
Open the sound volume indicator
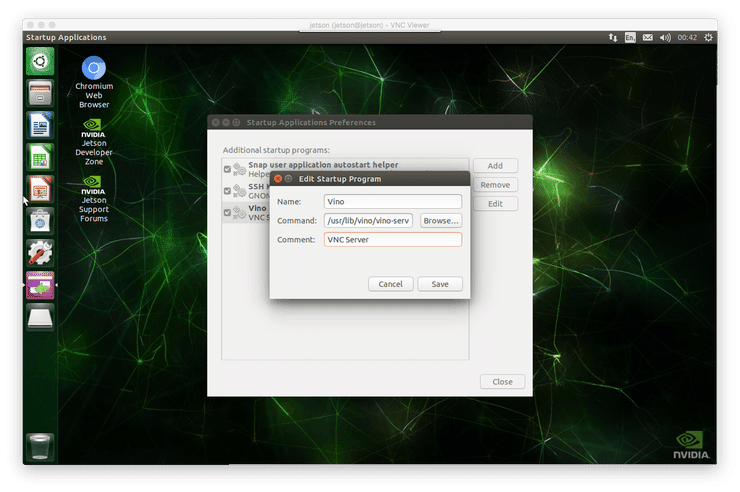tap(665, 37)
